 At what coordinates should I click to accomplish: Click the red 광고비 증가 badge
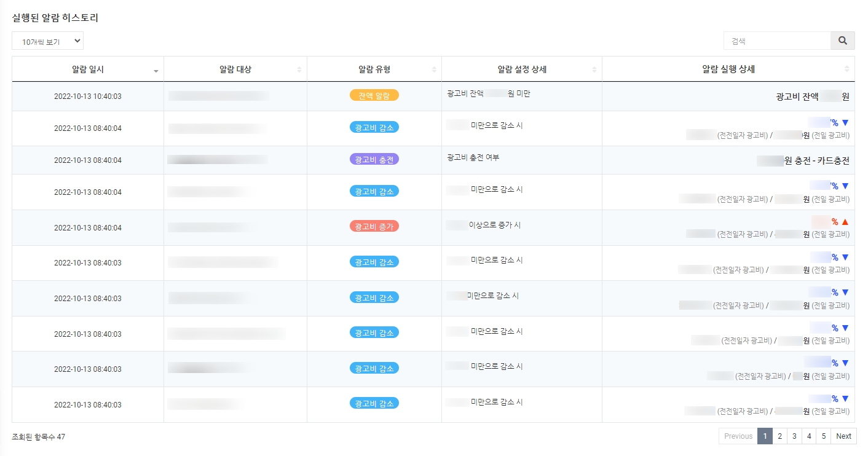(374, 227)
